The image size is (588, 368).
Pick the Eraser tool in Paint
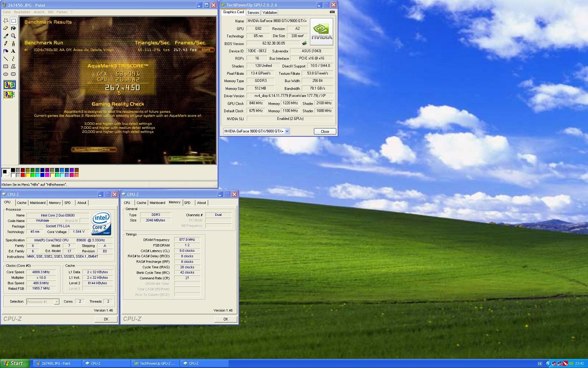pos(6,28)
